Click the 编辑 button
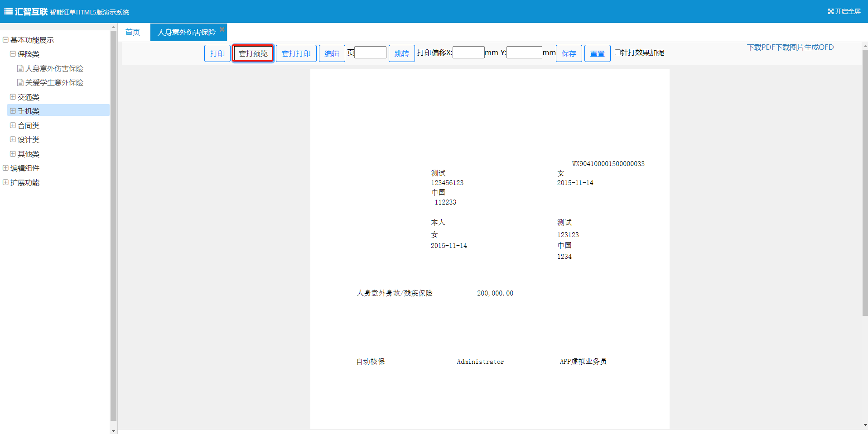The height and width of the screenshot is (434, 868). pyautogui.click(x=332, y=53)
